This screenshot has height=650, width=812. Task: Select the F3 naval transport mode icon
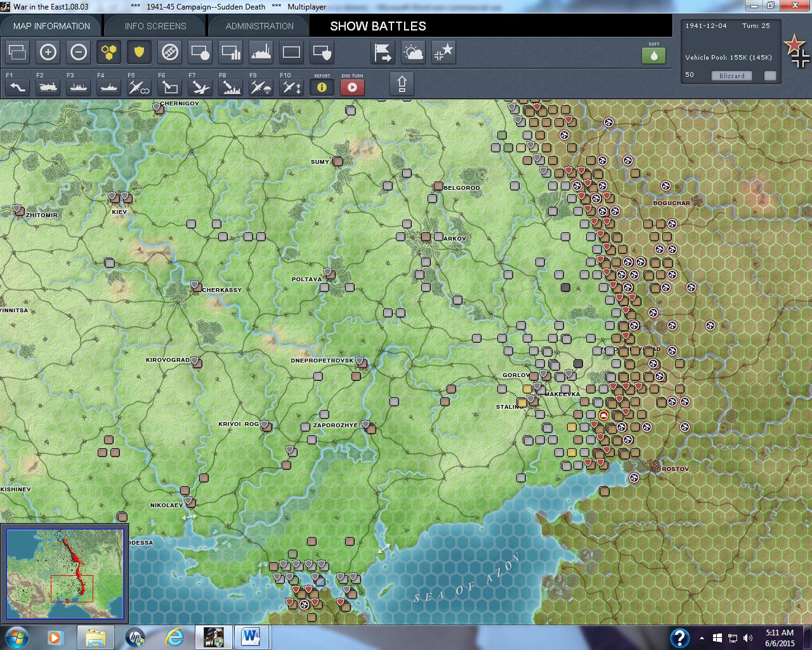[x=78, y=87]
